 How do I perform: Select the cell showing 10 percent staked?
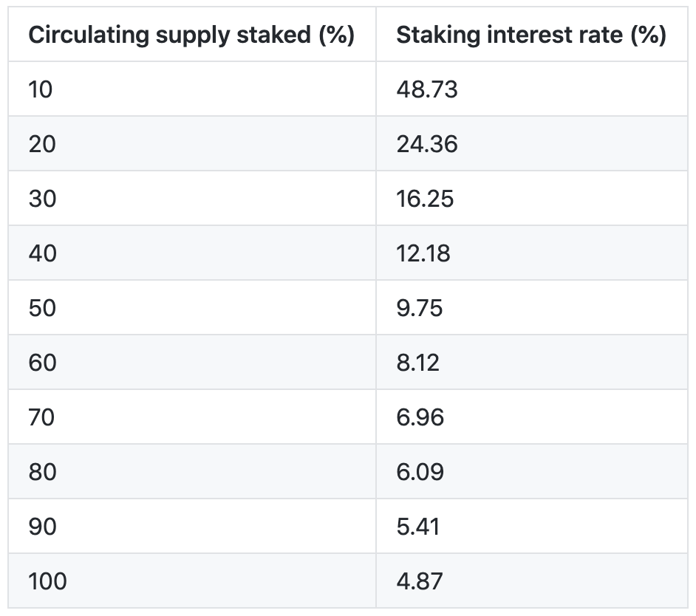coord(41,89)
